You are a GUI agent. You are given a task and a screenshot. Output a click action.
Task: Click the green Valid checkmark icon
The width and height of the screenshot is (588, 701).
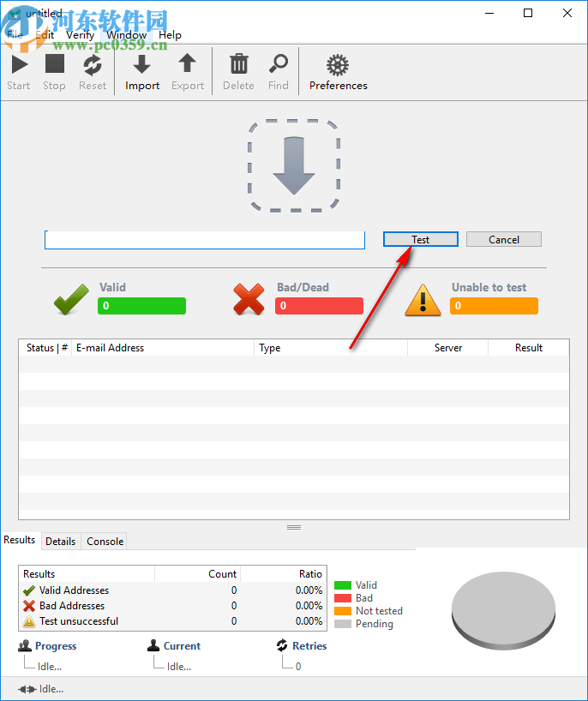[x=71, y=300]
